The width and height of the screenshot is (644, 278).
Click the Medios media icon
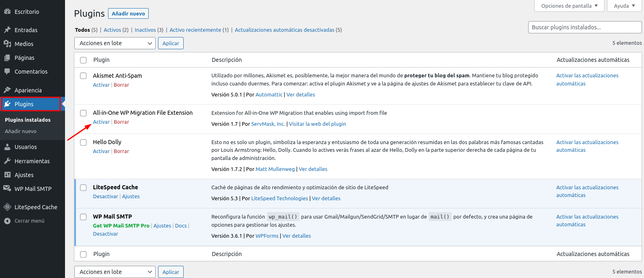click(7, 44)
